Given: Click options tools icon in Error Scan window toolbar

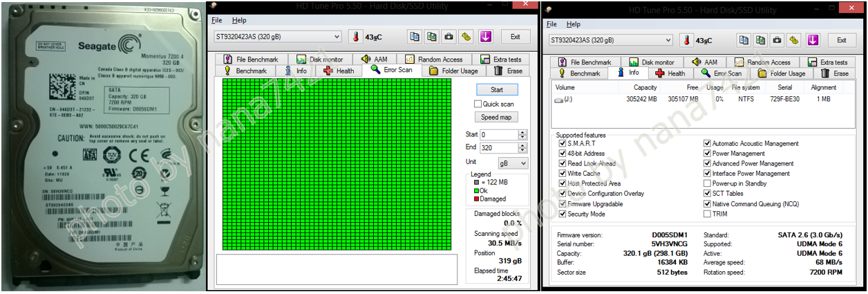Looking at the screenshot, I should pyautogui.click(x=466, y=37).
